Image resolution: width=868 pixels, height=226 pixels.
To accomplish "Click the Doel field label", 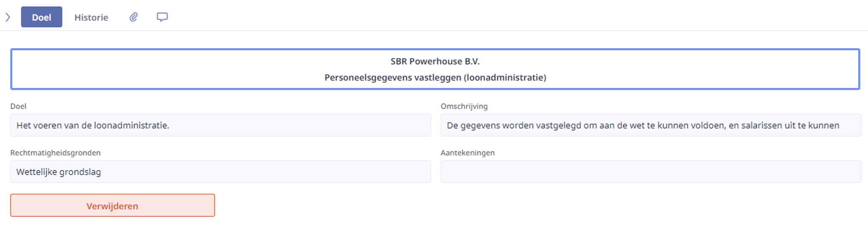I will point(18,106).
